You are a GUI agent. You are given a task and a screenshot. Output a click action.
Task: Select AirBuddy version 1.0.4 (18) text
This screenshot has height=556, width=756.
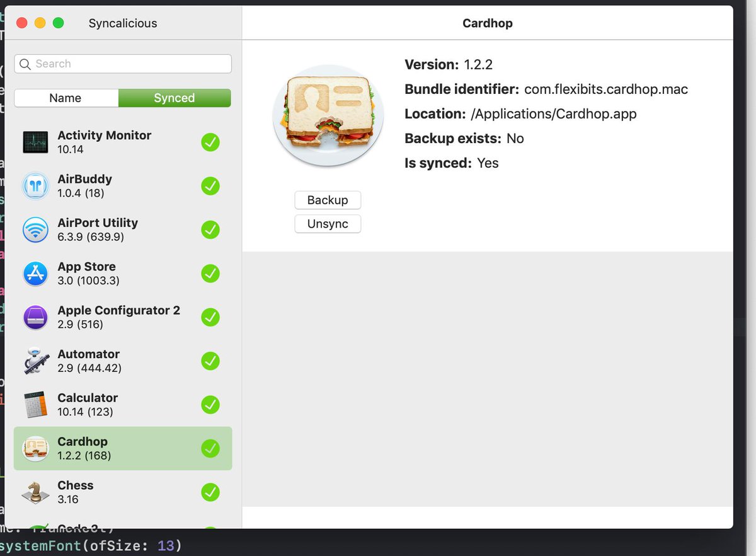coord(81,193)
